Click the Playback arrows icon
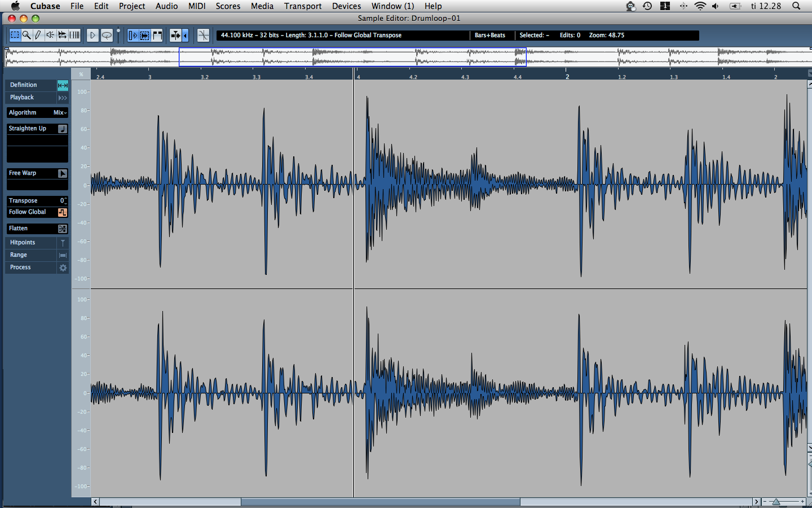The height and width of the screenshot is (508, 812). [63, 98]
